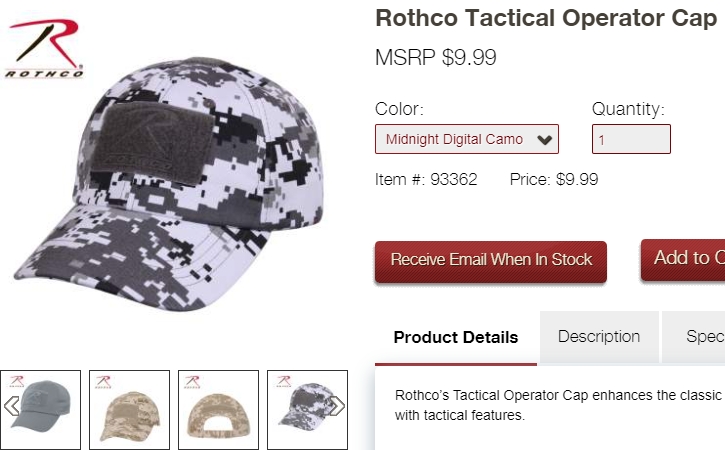Open the Color dropdown
Image resolution: width=725 pixels, height=450 pixels.
pyautogui.click(x=466, y=139)
